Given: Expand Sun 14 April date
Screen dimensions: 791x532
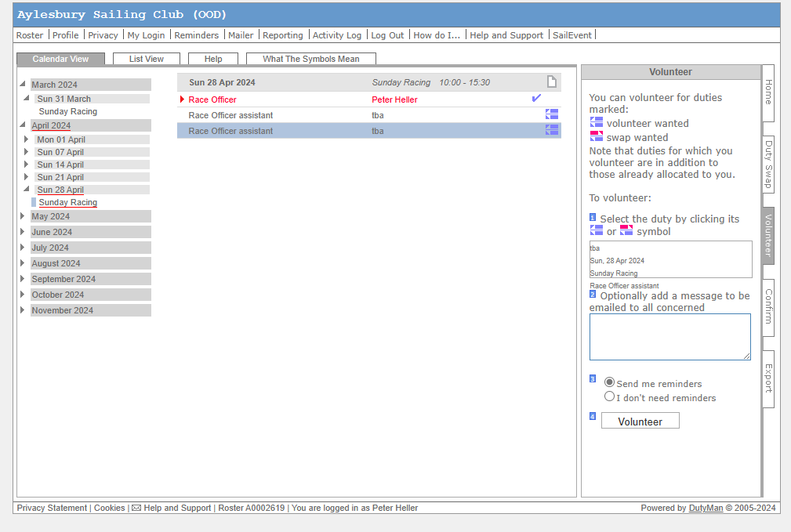Looking at the screenshot, I should tap(28, 165).
